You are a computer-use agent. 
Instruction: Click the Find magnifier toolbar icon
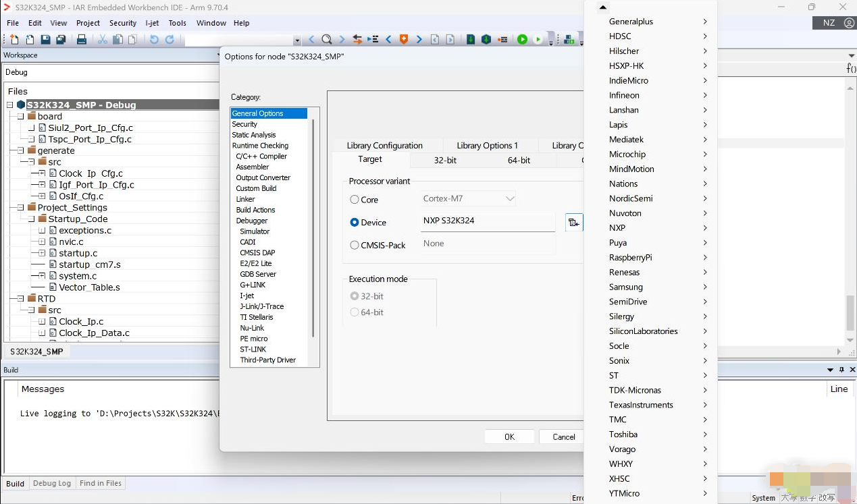[x=326, y=40]
